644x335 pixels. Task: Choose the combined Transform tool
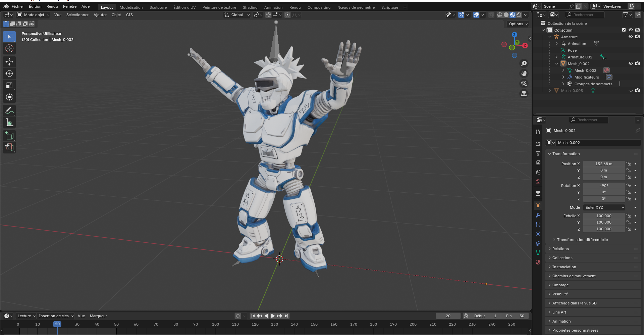pos(9,97)
